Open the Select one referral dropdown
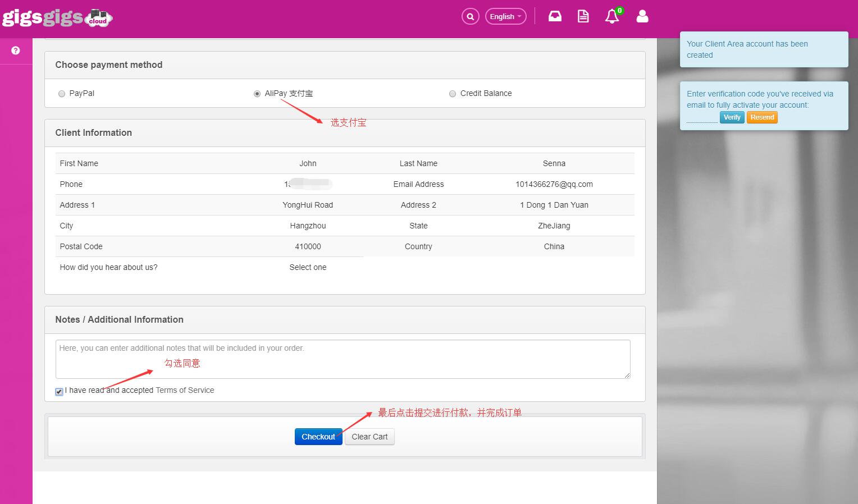858x504 pixels. (308, 267)
